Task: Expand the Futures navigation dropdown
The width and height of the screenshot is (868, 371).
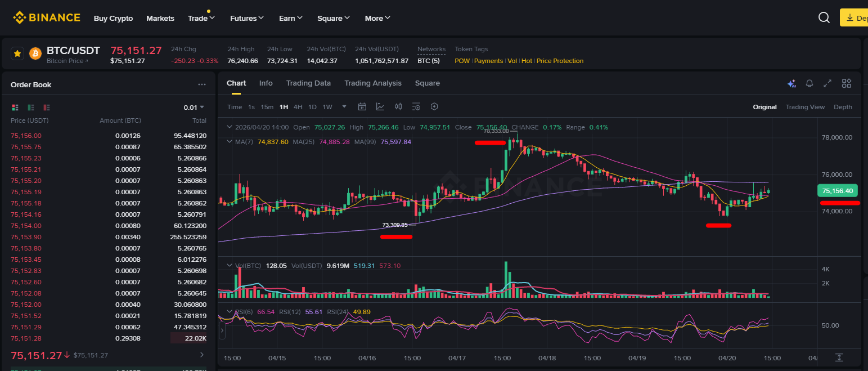Action: click(x=247, y=18)
